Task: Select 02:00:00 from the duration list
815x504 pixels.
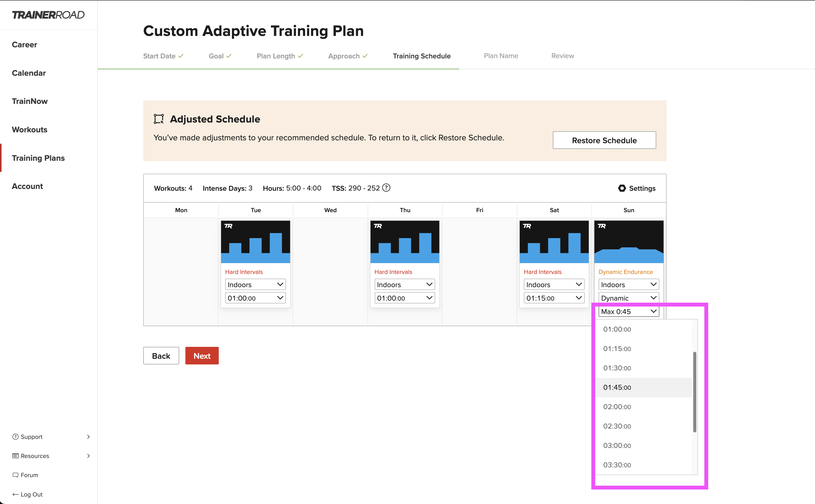Action: pos(644,407)
